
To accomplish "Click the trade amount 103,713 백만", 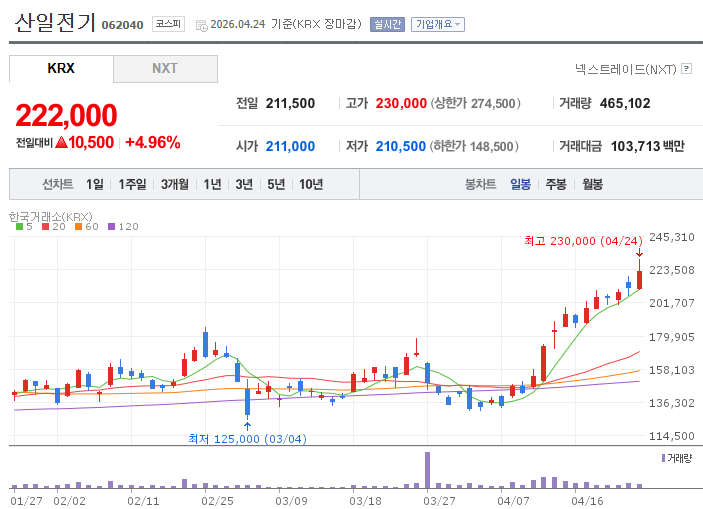I will [648, 146].
